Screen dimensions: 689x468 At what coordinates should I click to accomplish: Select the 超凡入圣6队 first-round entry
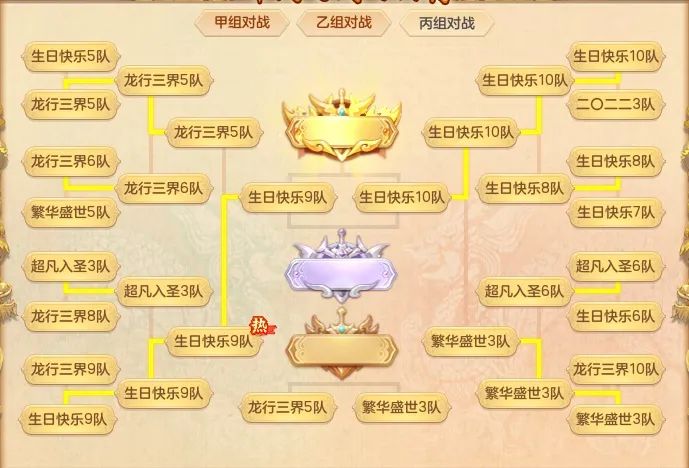tap(616, 266)
